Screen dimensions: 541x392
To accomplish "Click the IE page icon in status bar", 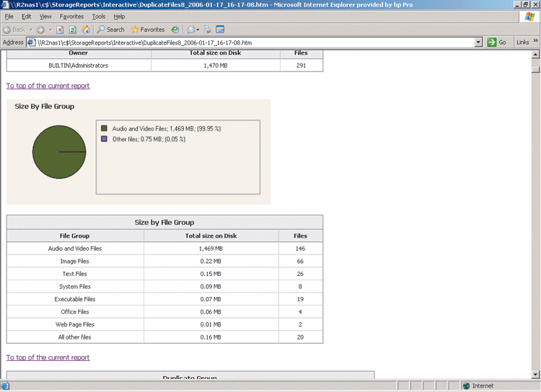I will [x=5, y=386].
